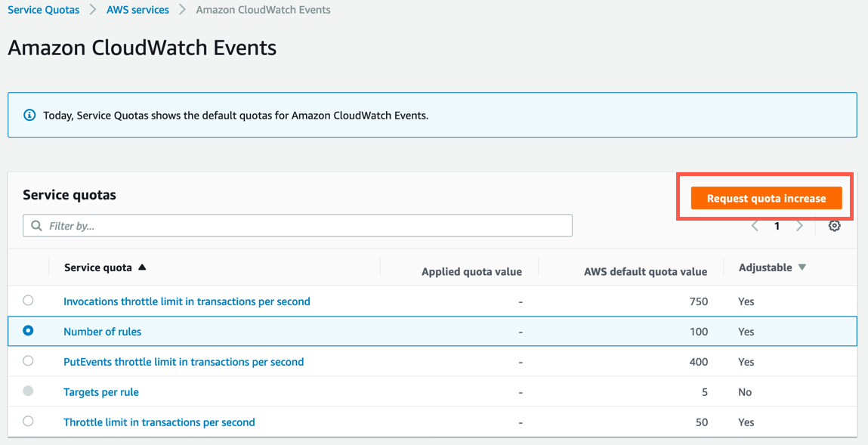The image size is (868, 445).
Task: Click the AWS default quota value header
Action: [645, 272]
